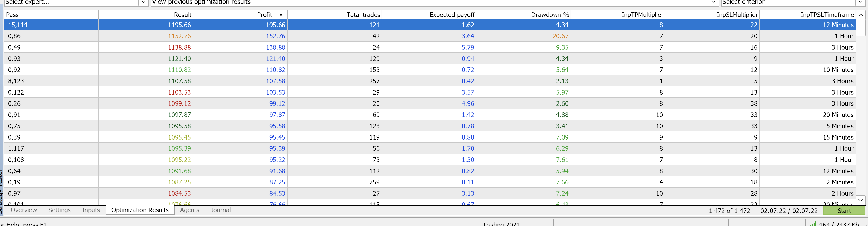868x226 pixels.
Task: Click the vertical scrollbar thumb
Action: [x=861, y=28]
